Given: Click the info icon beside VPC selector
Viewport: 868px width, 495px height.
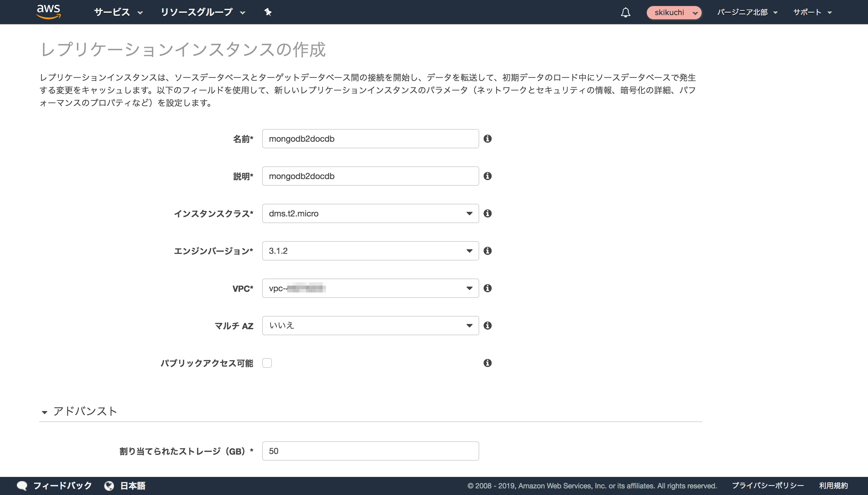Looking at the screenshot, I should click(488, 288).
